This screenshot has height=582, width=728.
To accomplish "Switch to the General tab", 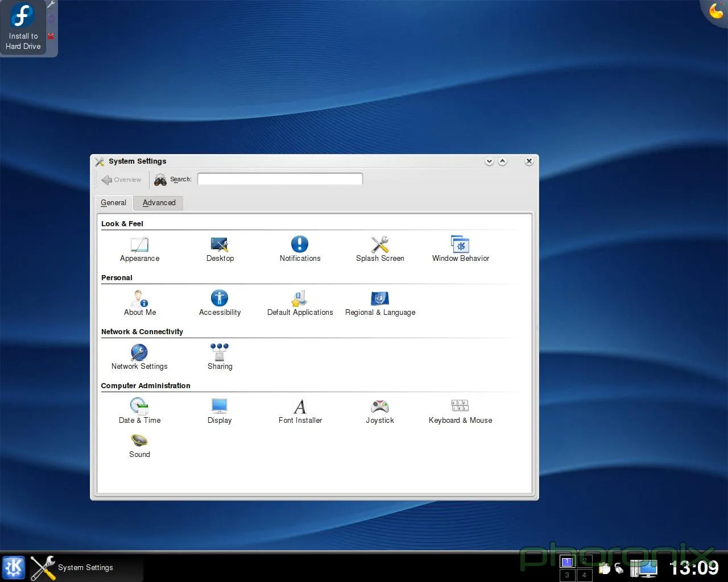I will 113,203.
